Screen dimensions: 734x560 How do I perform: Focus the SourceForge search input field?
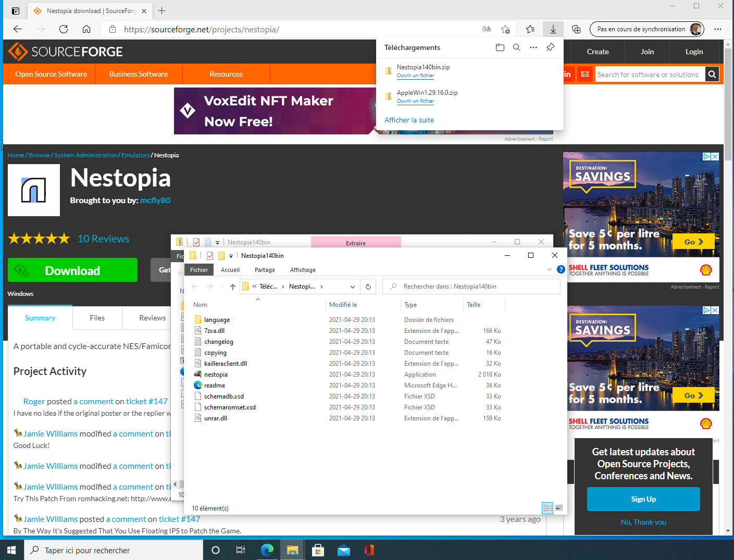pyautogui.click(x=650, y=74)
